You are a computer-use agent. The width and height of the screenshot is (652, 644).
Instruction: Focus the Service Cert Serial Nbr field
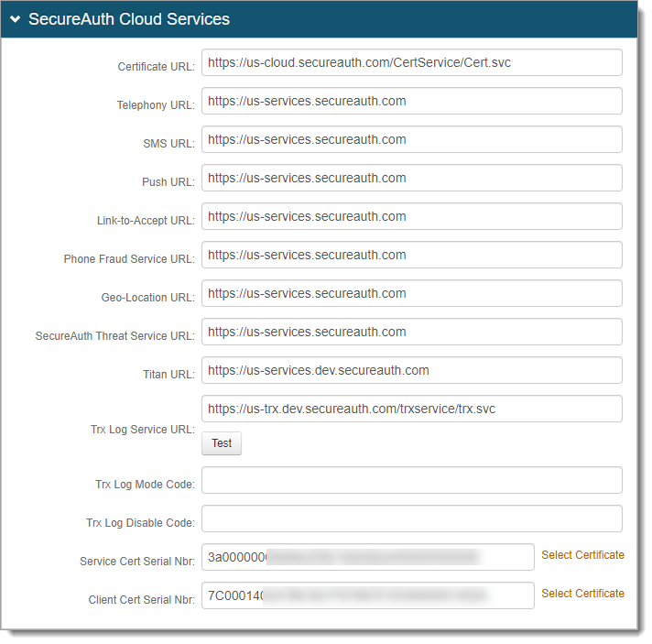(368, 557)
